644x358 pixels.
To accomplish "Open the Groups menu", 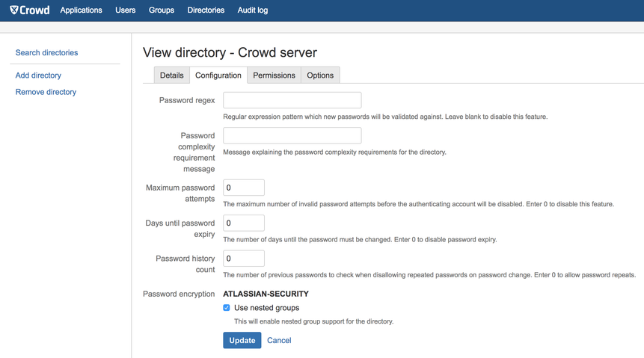I will 162,10.
